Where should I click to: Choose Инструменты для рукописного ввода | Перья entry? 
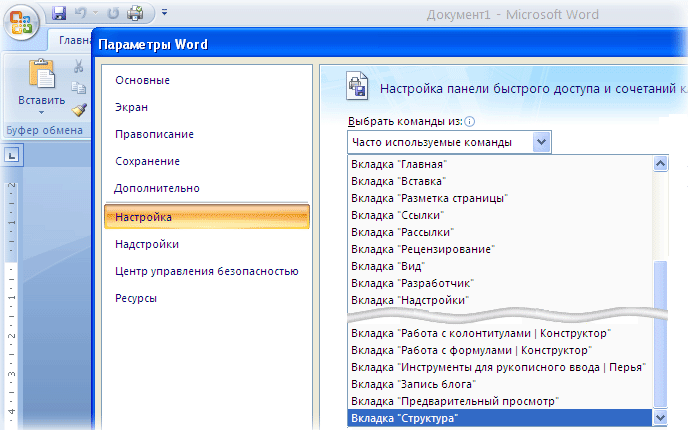pos(499,367)
